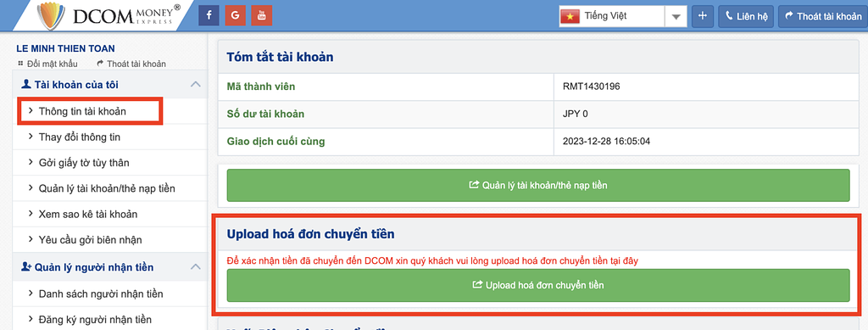868x330 pixels.
Task: Open Xem sao kê tài khoản item
Action: (109, 214)
